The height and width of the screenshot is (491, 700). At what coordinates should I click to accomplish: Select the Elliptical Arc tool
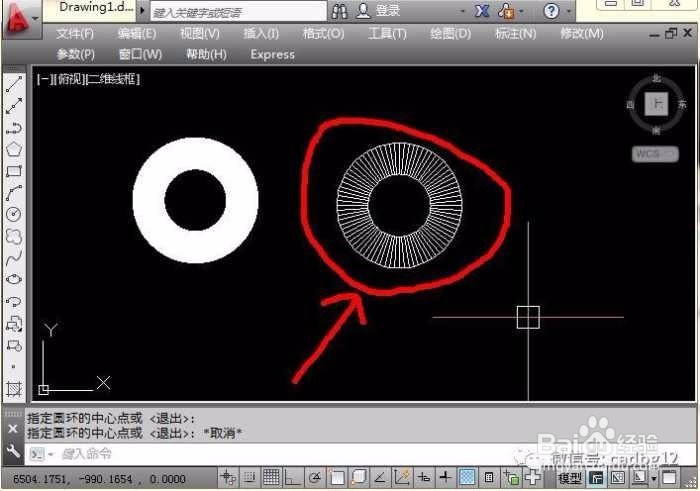coord(14,301)
